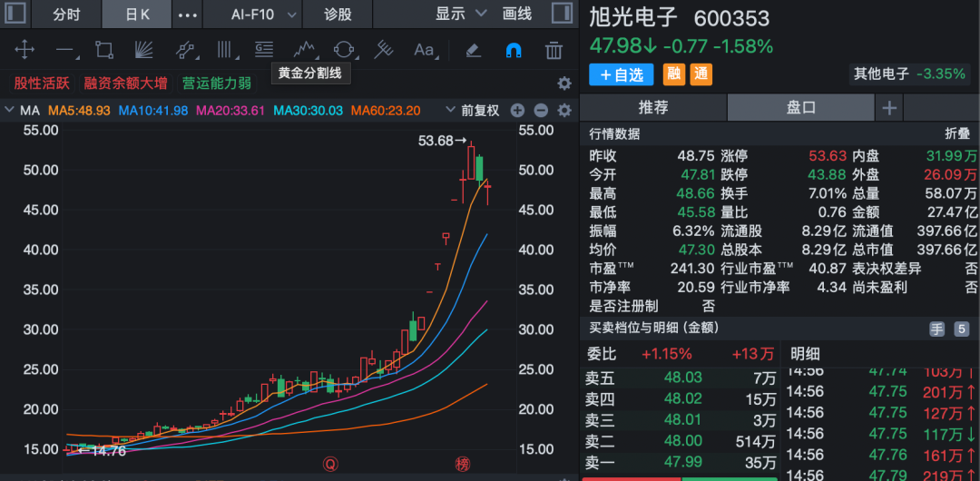
Task: Click the stock code 600353
Action: click(x=732, y=18)
